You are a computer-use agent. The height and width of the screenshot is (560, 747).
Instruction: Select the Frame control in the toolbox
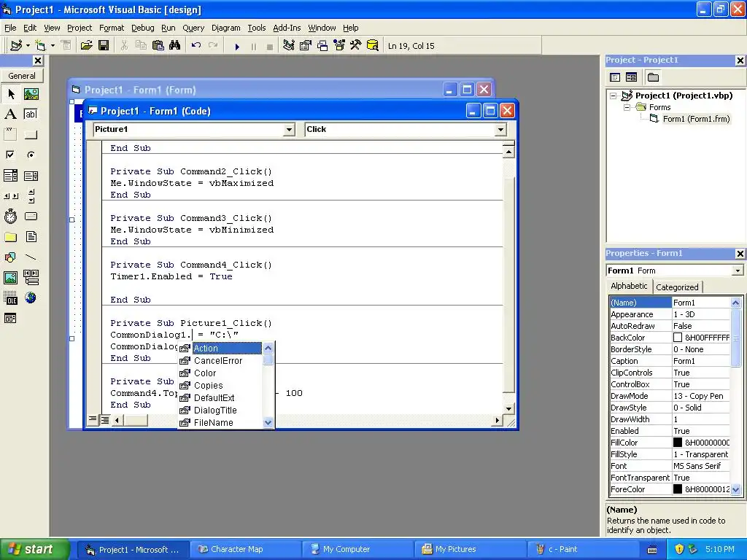(x=11, y=134)
